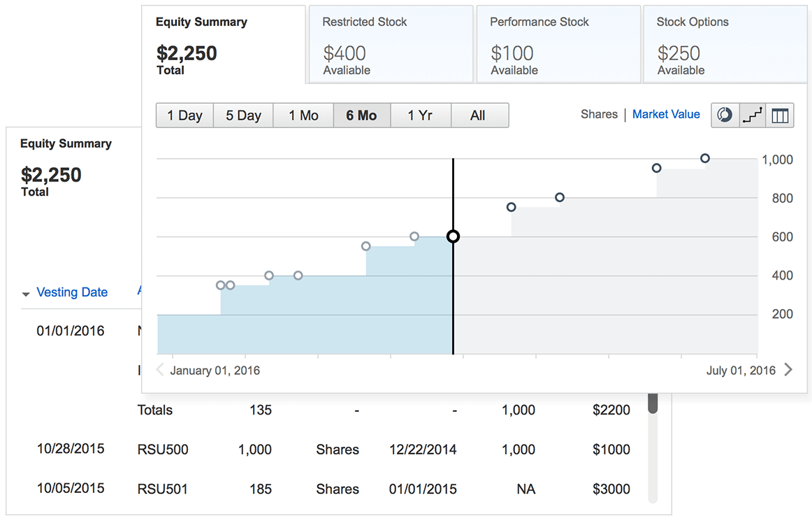Go to the previous date range
This screenshot has width=812, height=523.
[160, 370]
